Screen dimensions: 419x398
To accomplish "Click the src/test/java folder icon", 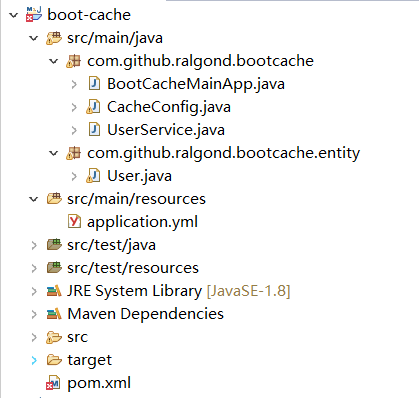I will [54, 245].
